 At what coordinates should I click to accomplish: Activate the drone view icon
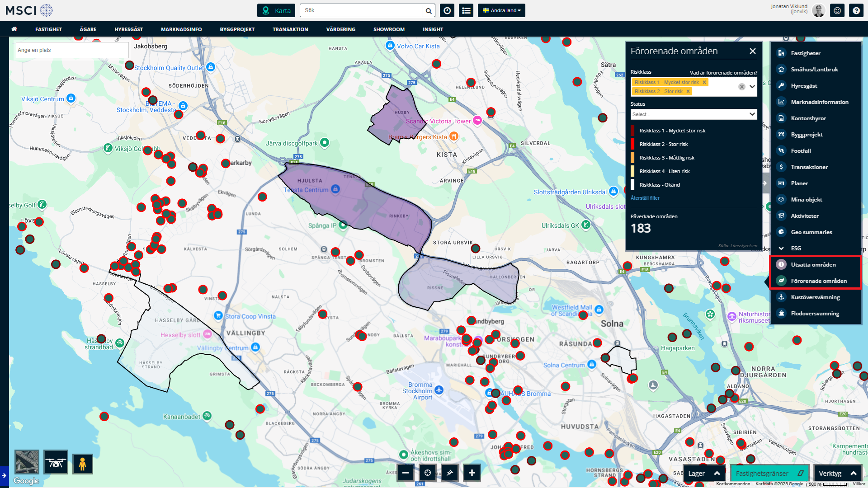(56, 462)
